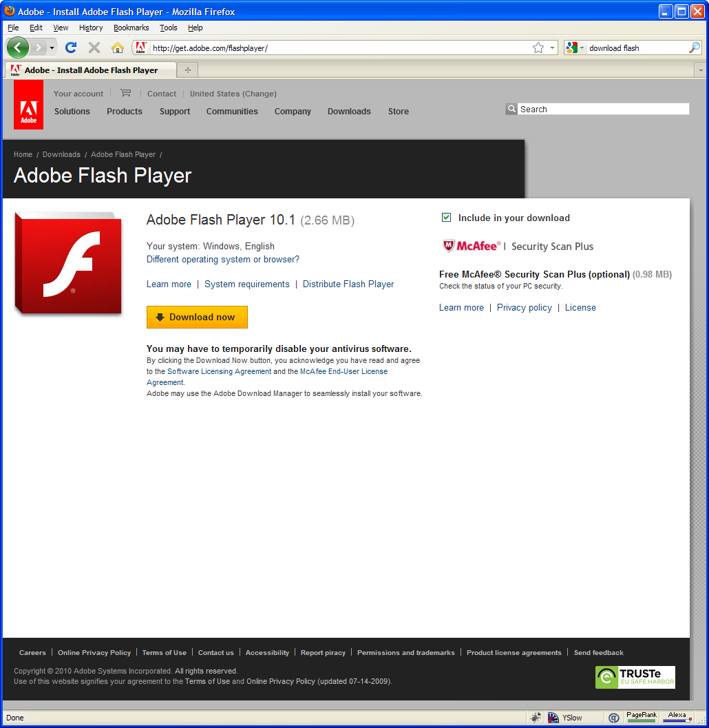Screen dimensions: 709x728
Task: Open the Company navigation item
Action: point(293,112)
